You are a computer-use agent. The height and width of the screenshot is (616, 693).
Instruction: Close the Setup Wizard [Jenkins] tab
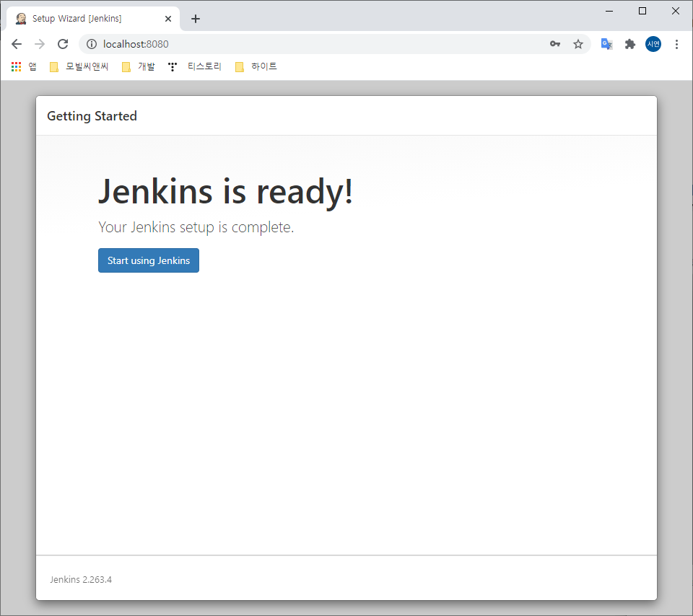click(168, 19)
